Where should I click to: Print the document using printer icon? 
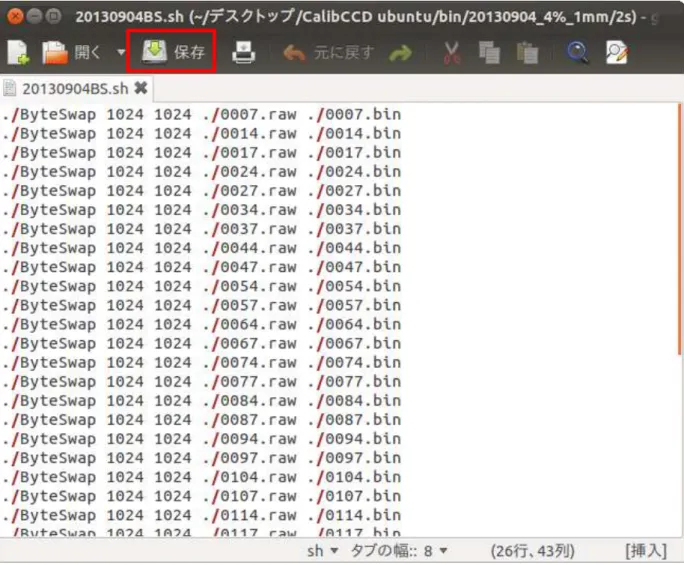243,52
